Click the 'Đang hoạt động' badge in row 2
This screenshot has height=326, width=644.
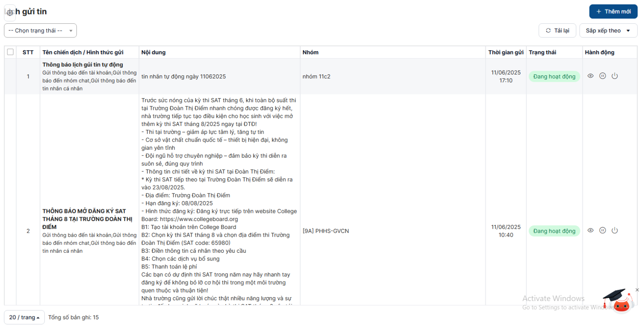pos(554,231)
